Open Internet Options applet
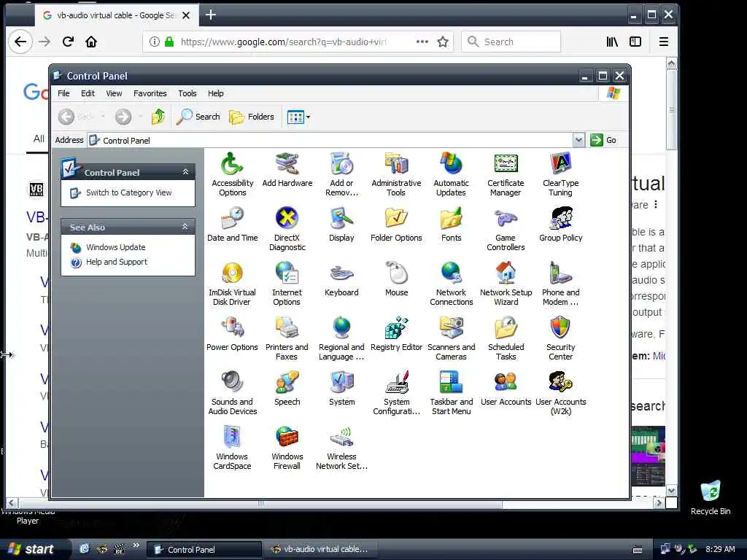 287,284
